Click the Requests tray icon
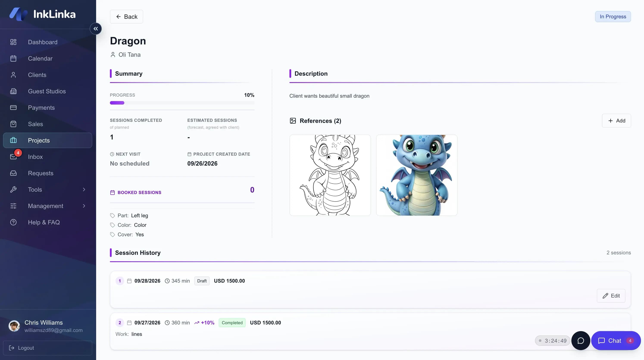644x360 pixels. 13,173
